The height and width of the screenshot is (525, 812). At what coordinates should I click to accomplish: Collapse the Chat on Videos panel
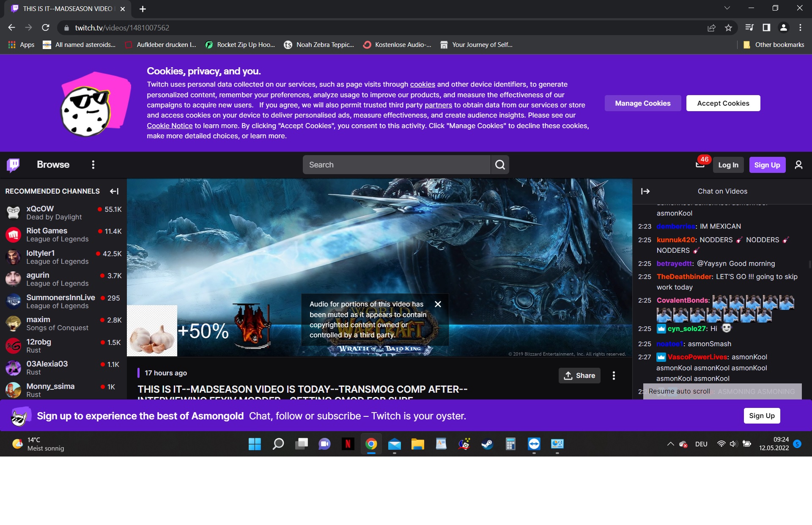point(645,191)
